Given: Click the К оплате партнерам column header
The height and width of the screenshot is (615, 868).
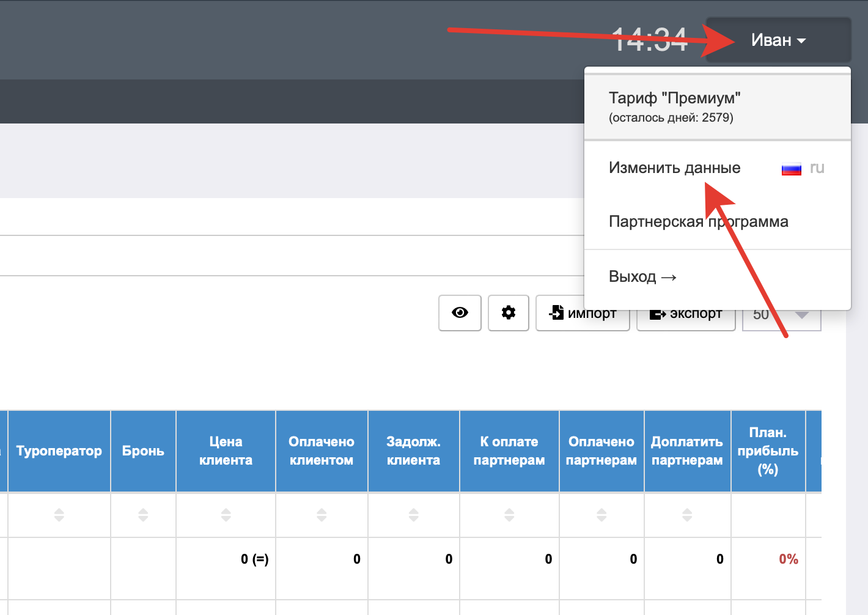Looking at the screenshot, I should tap(509, 451).
